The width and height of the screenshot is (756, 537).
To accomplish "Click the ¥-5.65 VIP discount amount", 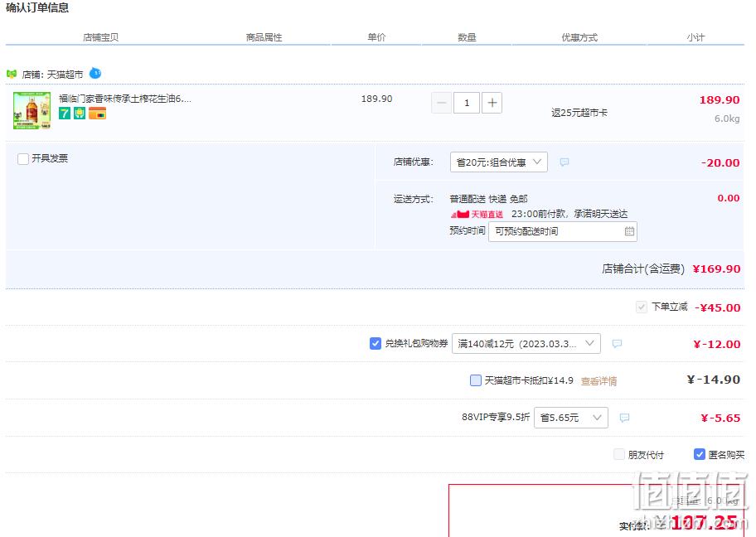I will coord(720,418).
